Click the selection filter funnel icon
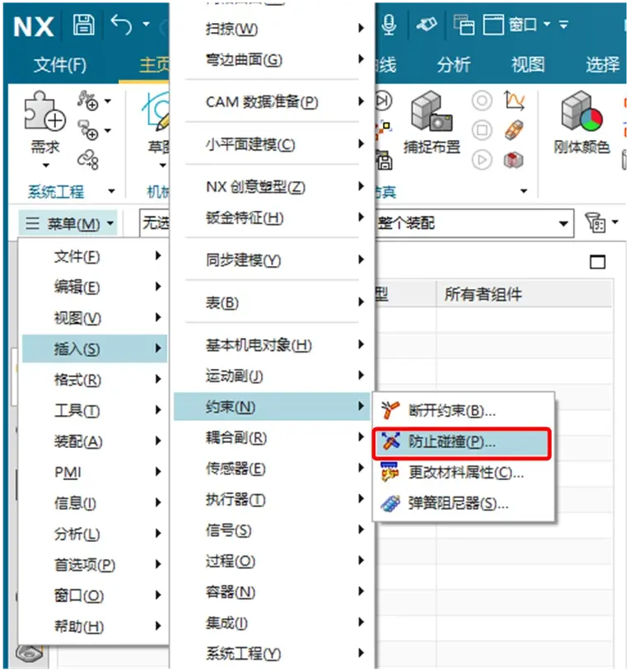 [596, 223]
